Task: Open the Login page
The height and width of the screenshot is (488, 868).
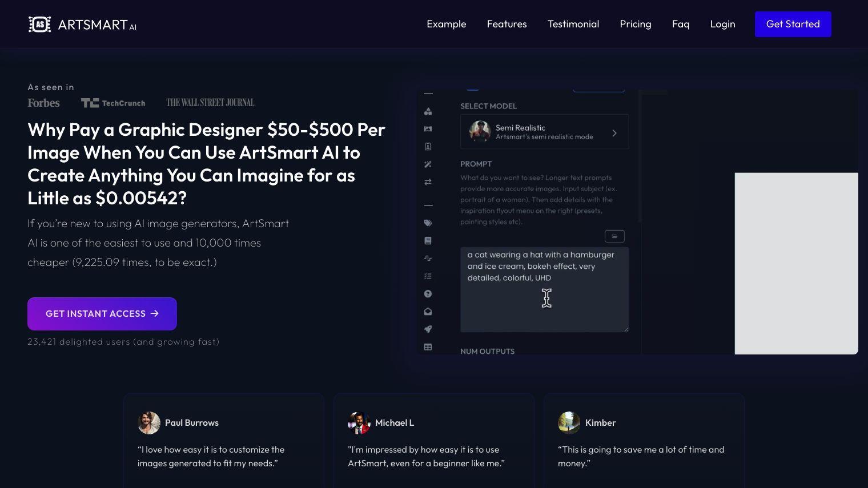Action: point(722,24)
